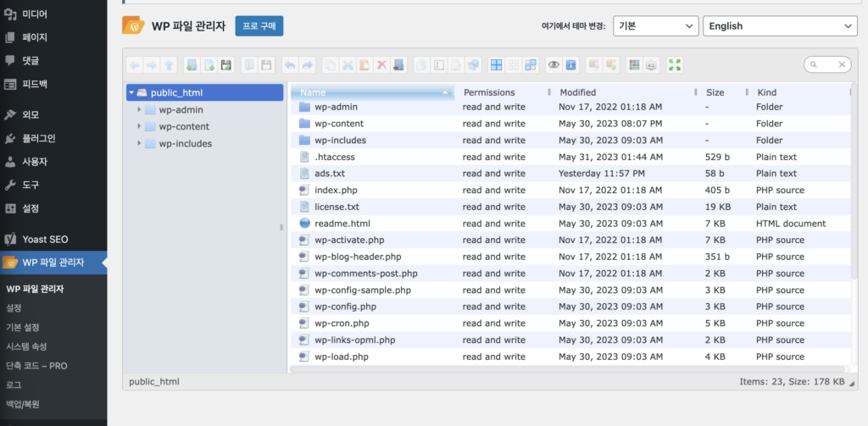Collapse the public_html root tree arrow

click(x=131, y=92)
